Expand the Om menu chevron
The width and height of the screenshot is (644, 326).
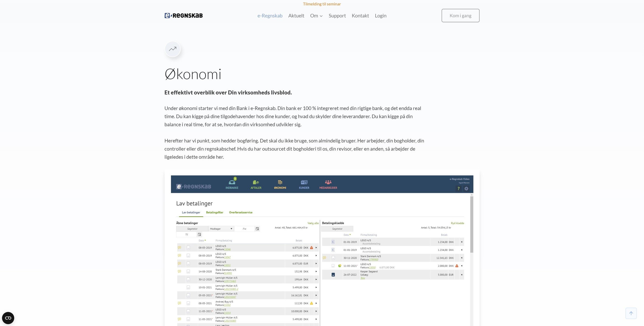(x=321, y=16)
